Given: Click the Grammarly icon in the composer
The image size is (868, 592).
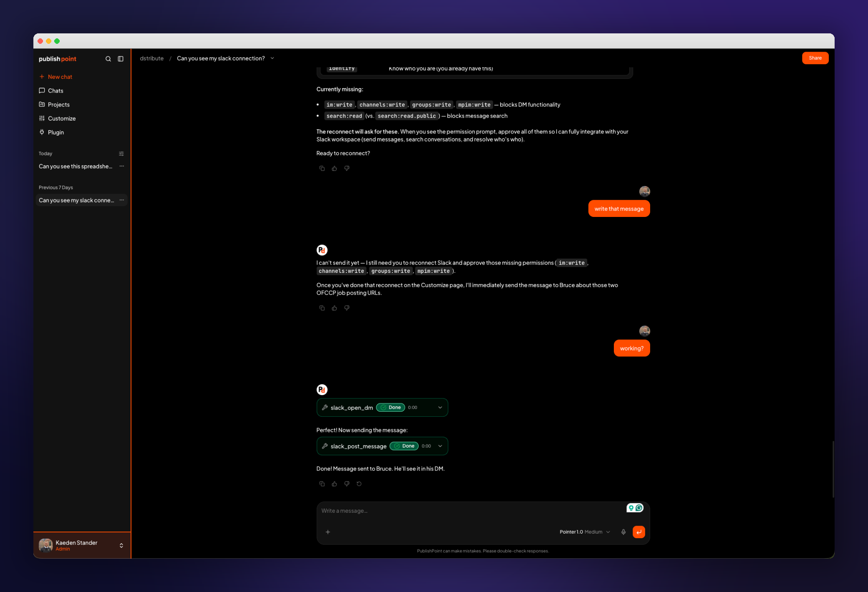Looking at the screenshot, I should (x=639, y=508).
